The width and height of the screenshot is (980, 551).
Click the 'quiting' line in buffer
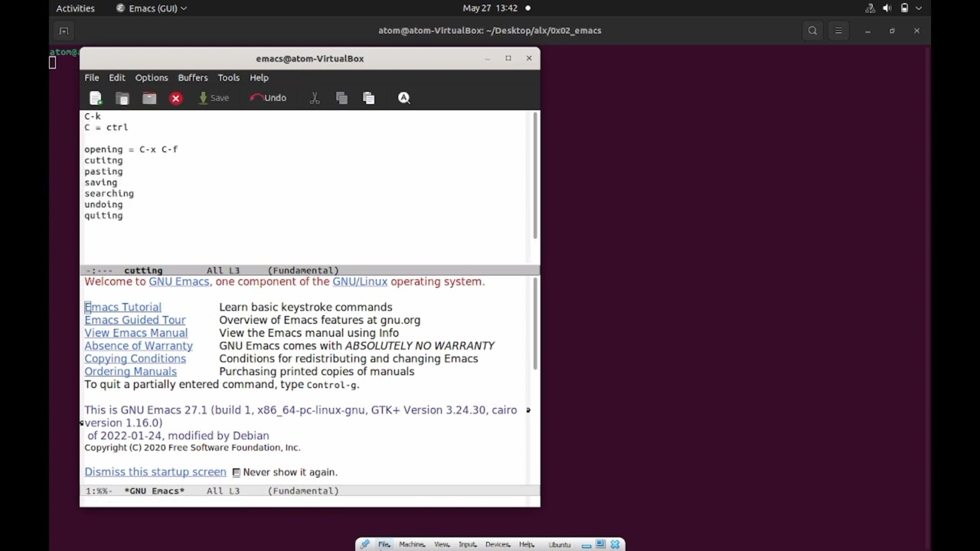103,216
